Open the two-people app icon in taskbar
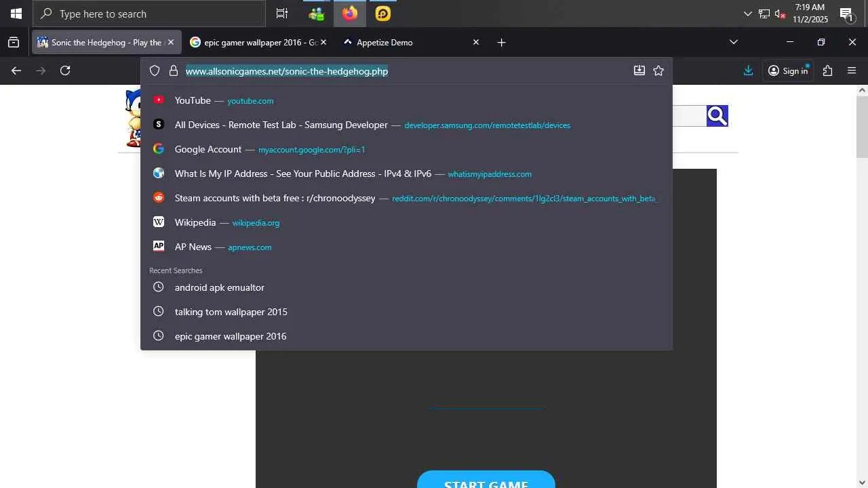868x488 pixels. [x=316, y=14]
